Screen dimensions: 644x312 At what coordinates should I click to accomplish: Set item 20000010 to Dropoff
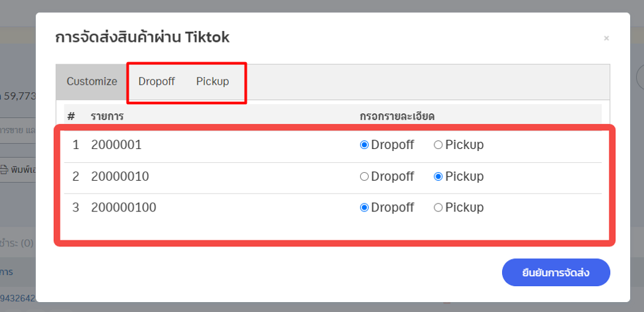[364, 177]
